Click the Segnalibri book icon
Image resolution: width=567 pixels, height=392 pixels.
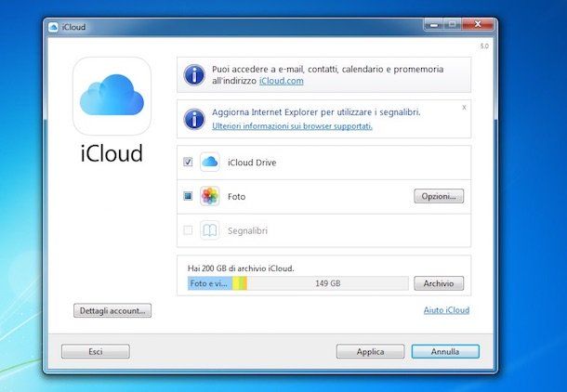click(x=210, y=230)
